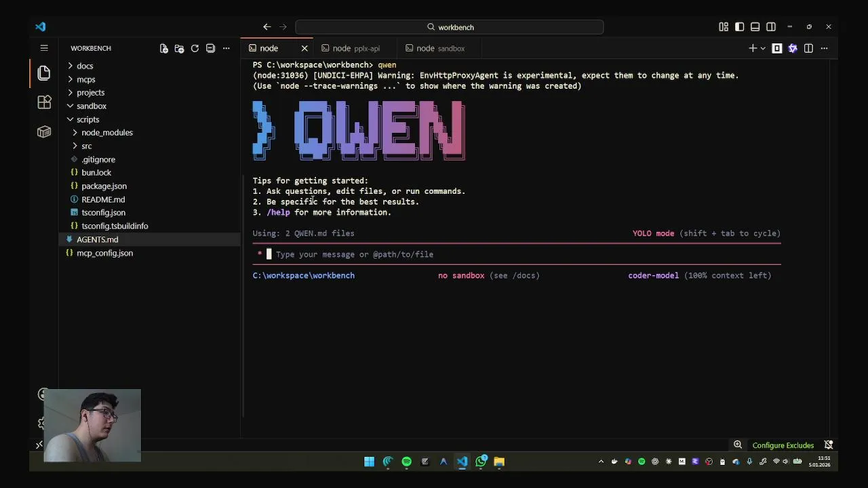Viewport: 868px width, 488px height.
Task: Open mcp_config.json file
Action: (x=104, y=253)
